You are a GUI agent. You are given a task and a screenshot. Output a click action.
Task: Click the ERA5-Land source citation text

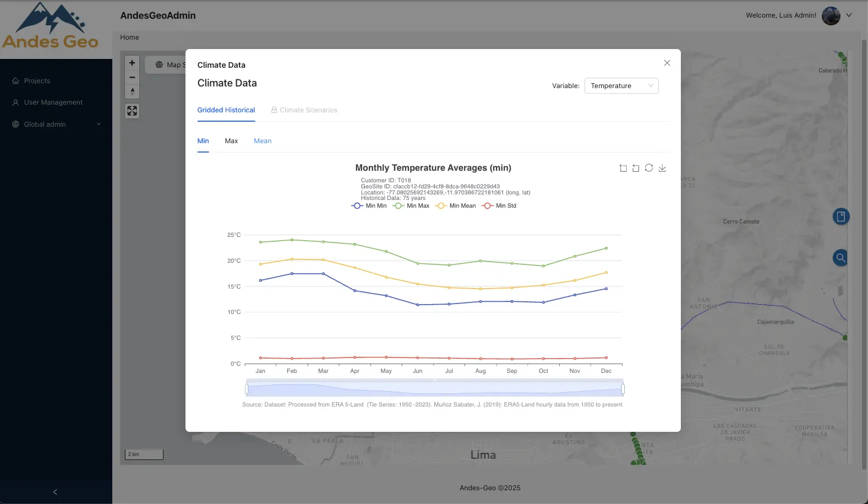[433, 405]
